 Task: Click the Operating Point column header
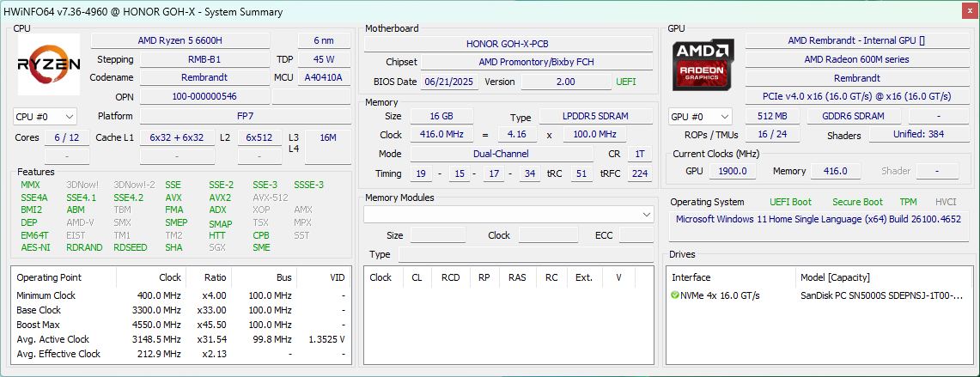(x=64, y=277)
